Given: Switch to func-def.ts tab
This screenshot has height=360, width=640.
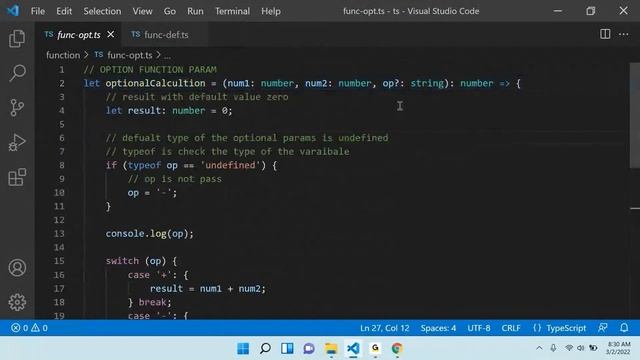Looking at the screenshot, I should [165, 35].
